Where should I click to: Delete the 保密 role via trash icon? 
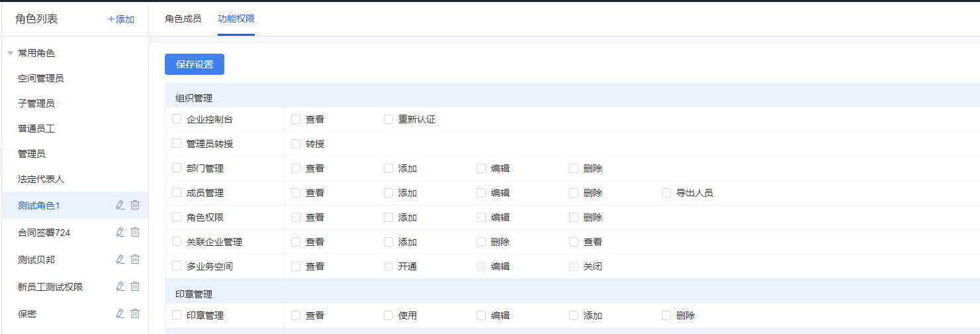click(135, 314)
